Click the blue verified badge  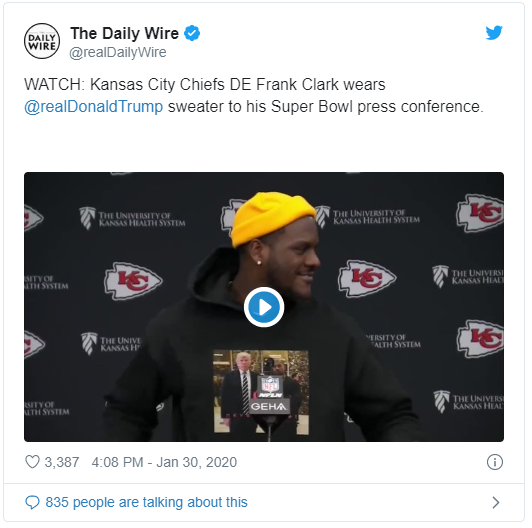[x=192, y=33]
